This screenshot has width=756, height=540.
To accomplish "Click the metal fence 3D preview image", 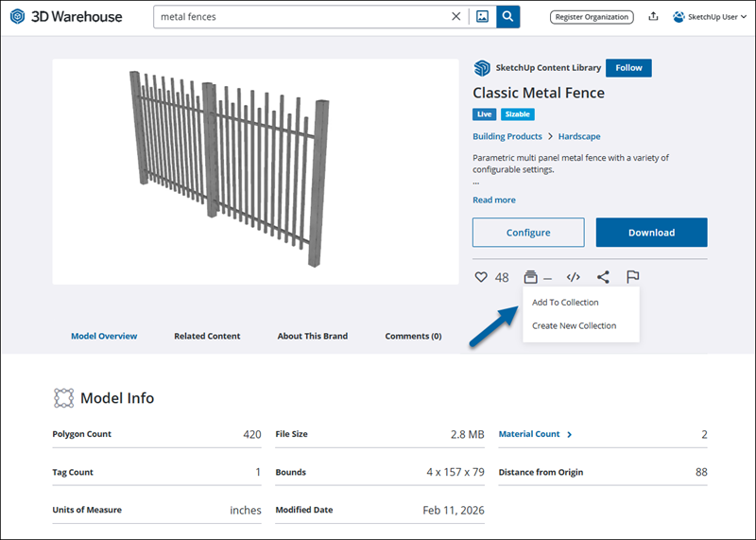I will coord(255,172).
